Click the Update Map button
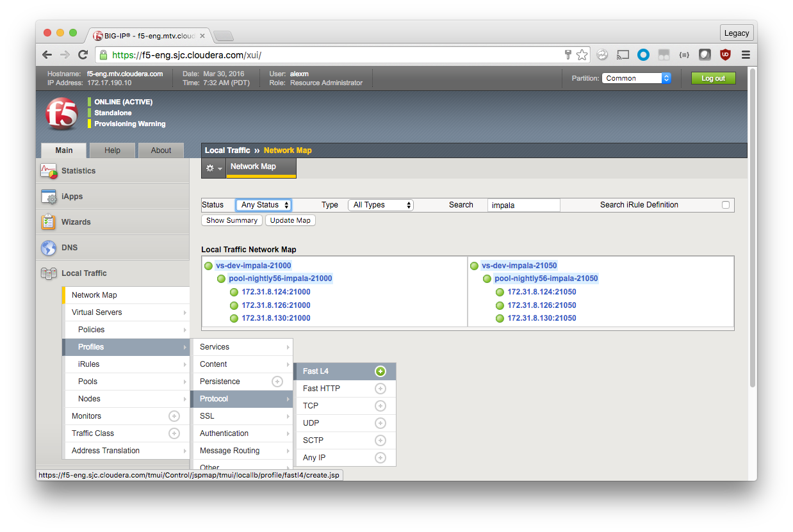Screen dimensions: 793x532 click(290, 220)
